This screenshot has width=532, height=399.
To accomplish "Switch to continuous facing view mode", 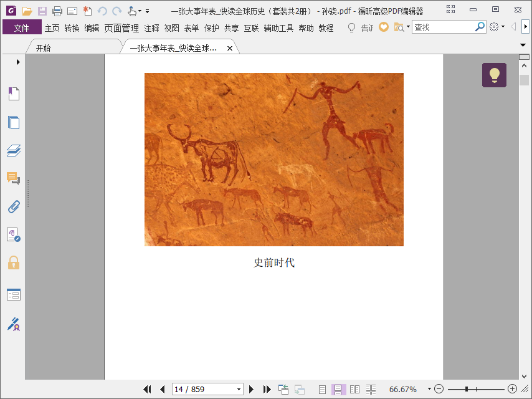I will [371, 389].
